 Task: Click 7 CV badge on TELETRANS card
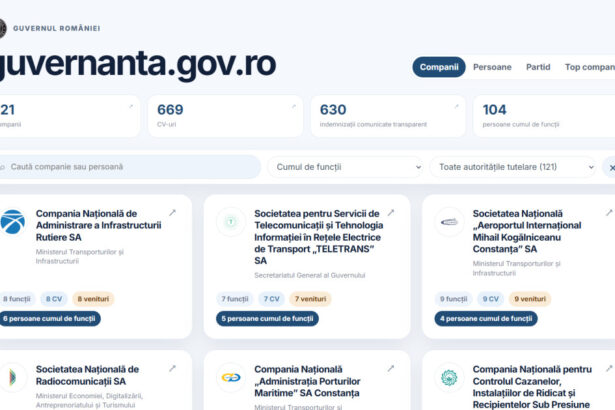tap(271, 299)
